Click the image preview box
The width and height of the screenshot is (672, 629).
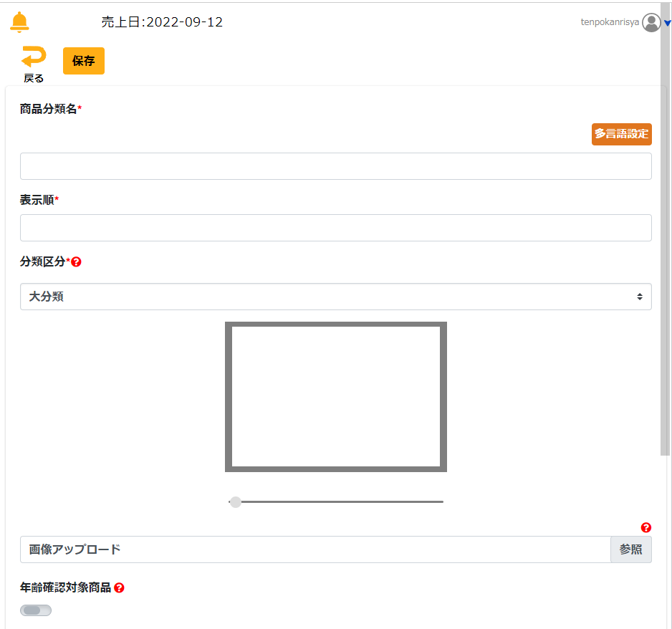(x=335, y=396)
